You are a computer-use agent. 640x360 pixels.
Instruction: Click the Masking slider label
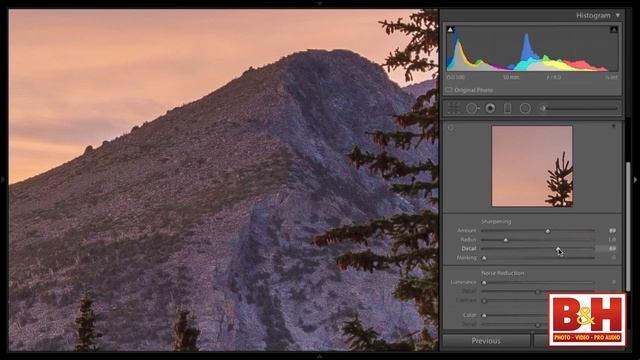click(x=467, y=258)
